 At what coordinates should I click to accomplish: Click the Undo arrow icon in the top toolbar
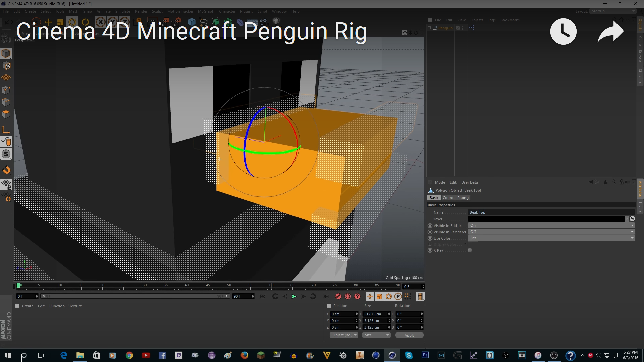pyautogui.click(x=9, y=22)
